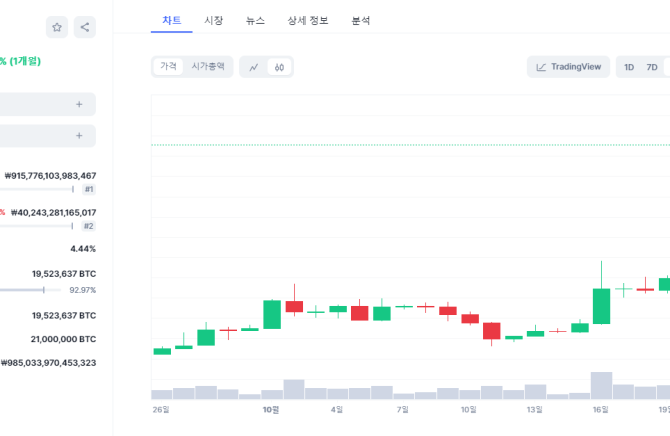Select the candlestick chart icon

tap(279, 67)
